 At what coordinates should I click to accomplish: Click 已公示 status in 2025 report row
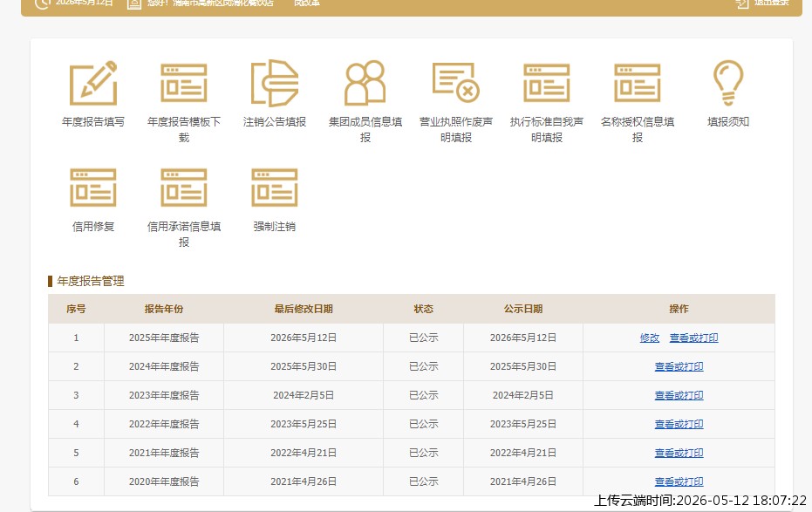click(424, 338)
